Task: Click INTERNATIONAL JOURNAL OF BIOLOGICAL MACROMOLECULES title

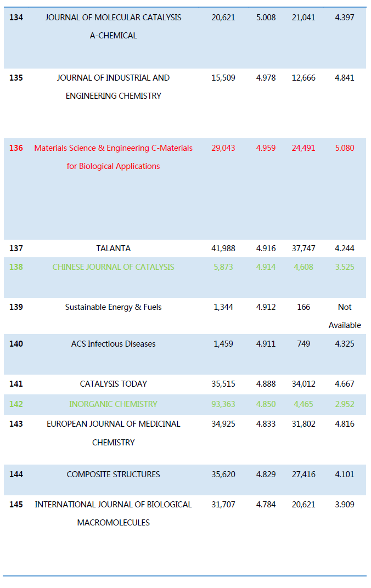Action: (x=113, y=505)
